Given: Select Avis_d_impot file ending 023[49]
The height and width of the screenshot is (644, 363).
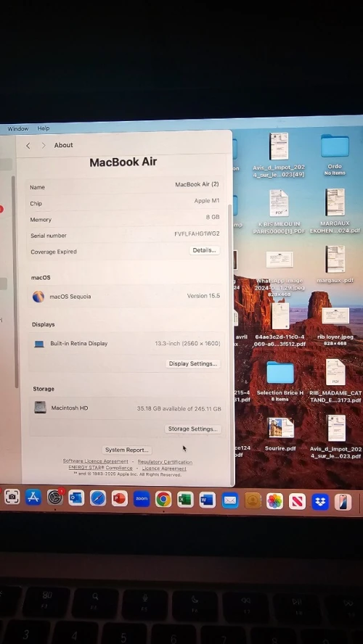Looking at the screenshot, I should 279,146.
